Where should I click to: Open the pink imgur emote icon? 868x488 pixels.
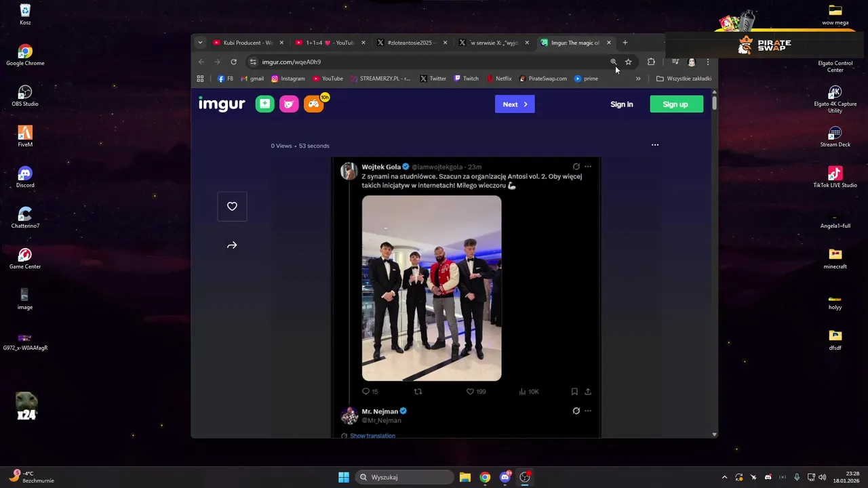[289, 104]
